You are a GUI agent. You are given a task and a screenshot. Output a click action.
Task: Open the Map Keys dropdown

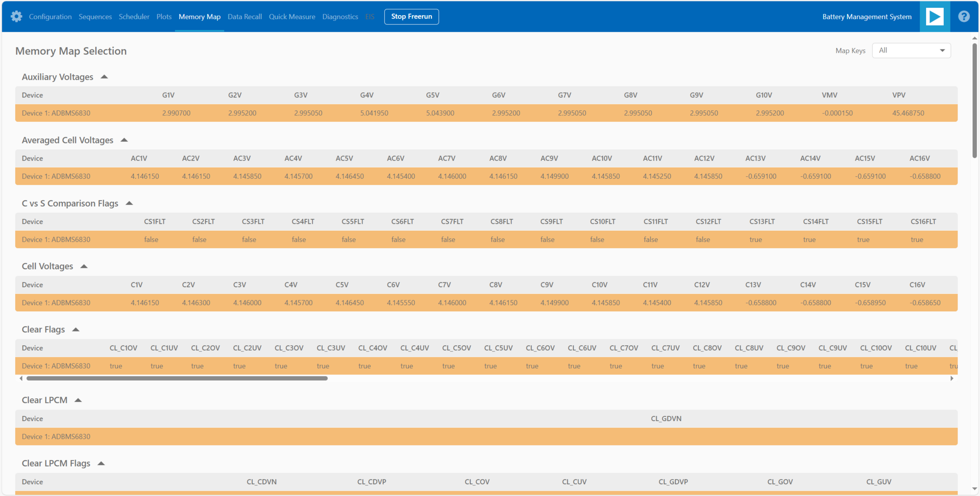(911, 50)
